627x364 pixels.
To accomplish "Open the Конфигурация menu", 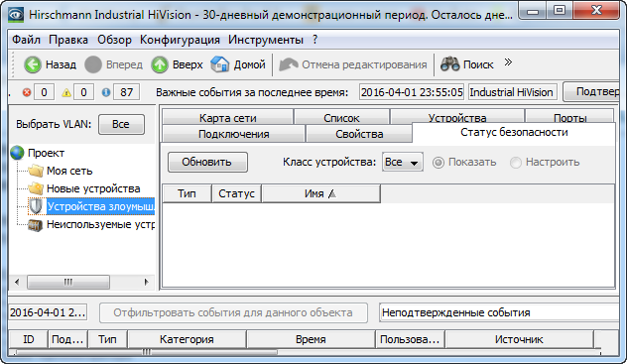I will 180,40.
